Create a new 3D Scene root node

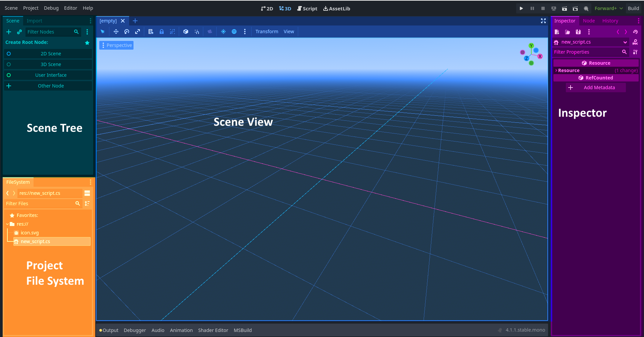click(x=50, y=64)
